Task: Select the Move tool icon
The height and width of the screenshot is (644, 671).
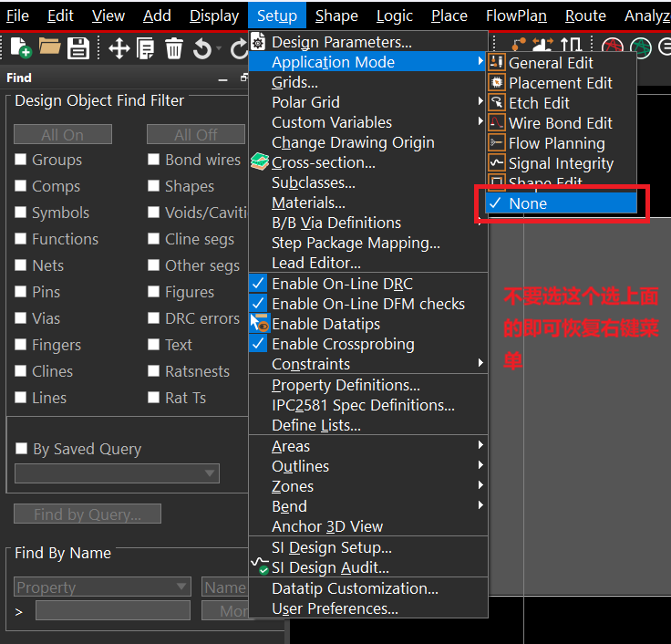Action: coord(119,48)
